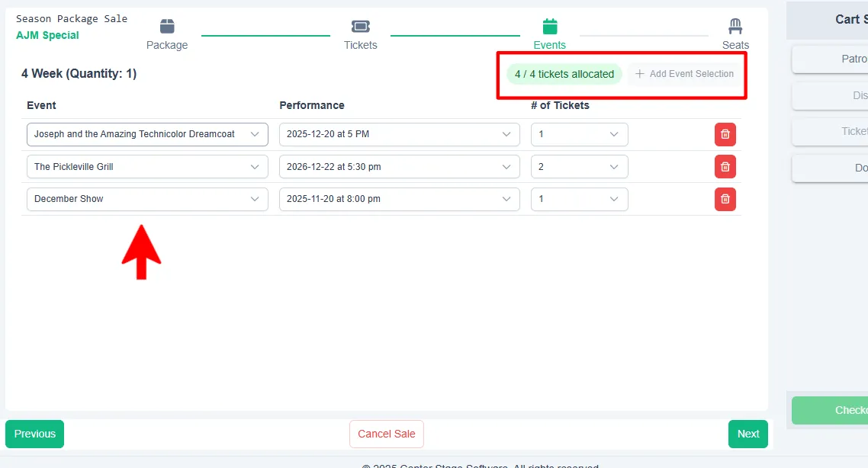Delete the Joseph and the Amazing Technicolor Dreamcoat row

725,134
